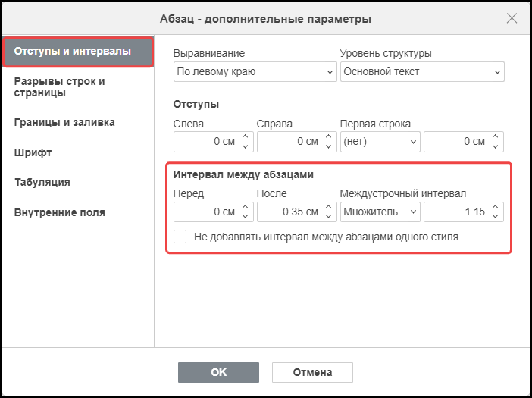Enable Не добавлять интервал между абзацами checkbox
532x398 pixels.
[180, 237]
